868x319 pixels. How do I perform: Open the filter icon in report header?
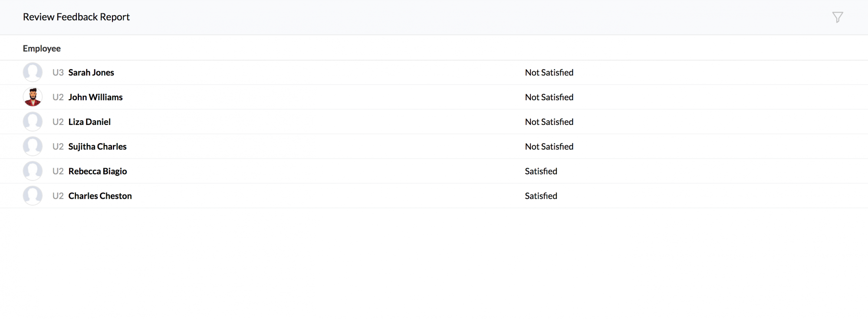pos(837,17)
